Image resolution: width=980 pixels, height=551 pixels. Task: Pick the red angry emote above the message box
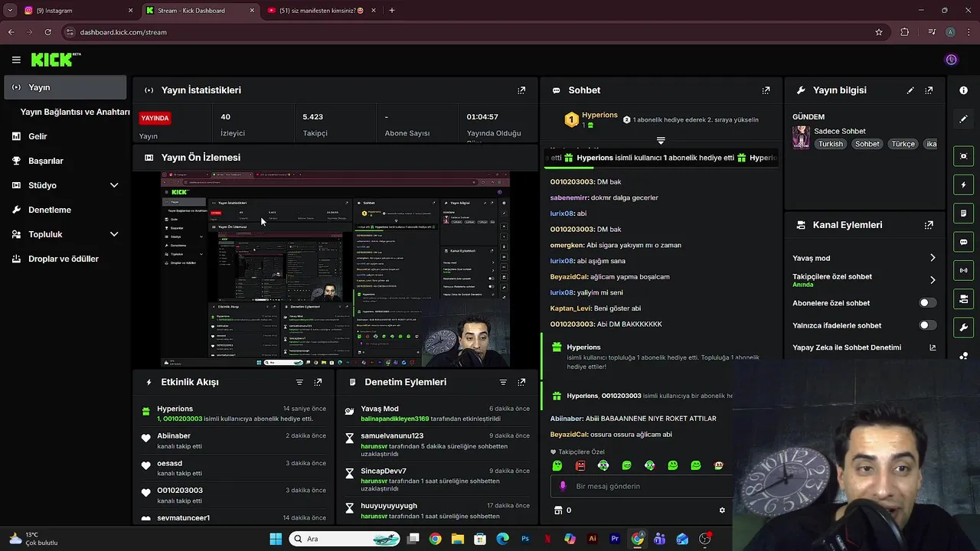click(580, 465)
